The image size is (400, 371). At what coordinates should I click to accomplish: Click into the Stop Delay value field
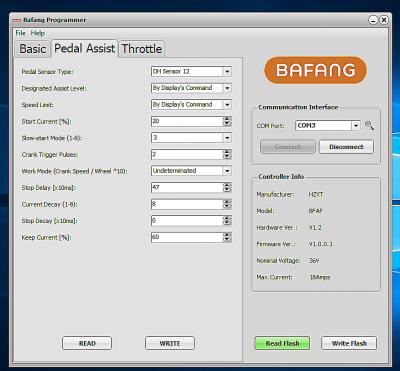pos(187,188)
